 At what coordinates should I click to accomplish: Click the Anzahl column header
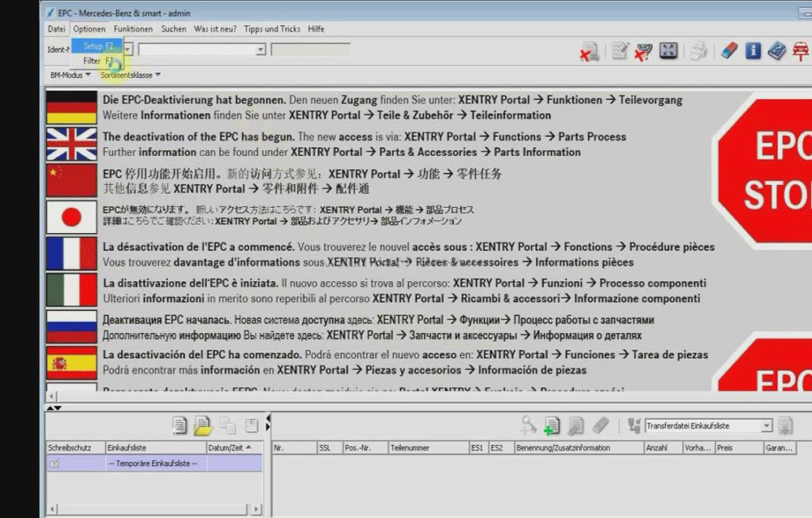coord(663,448)
